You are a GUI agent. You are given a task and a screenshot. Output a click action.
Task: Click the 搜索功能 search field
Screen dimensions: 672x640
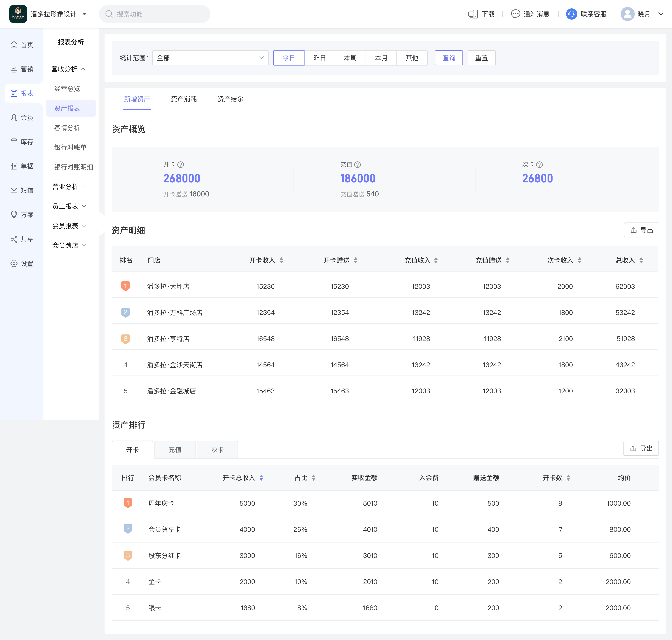[155, 14]
